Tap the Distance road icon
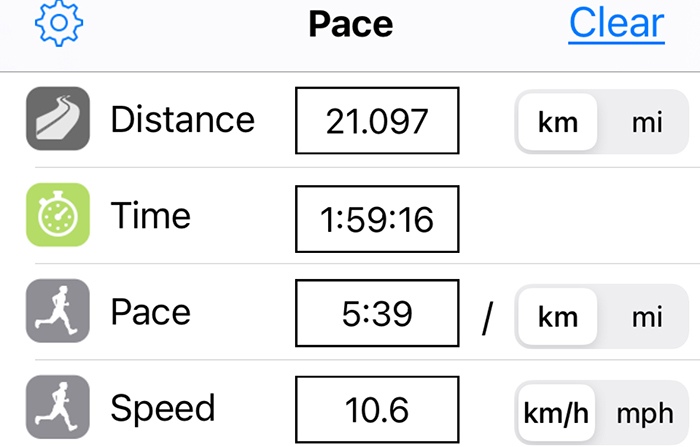 (x=58, y=118)
